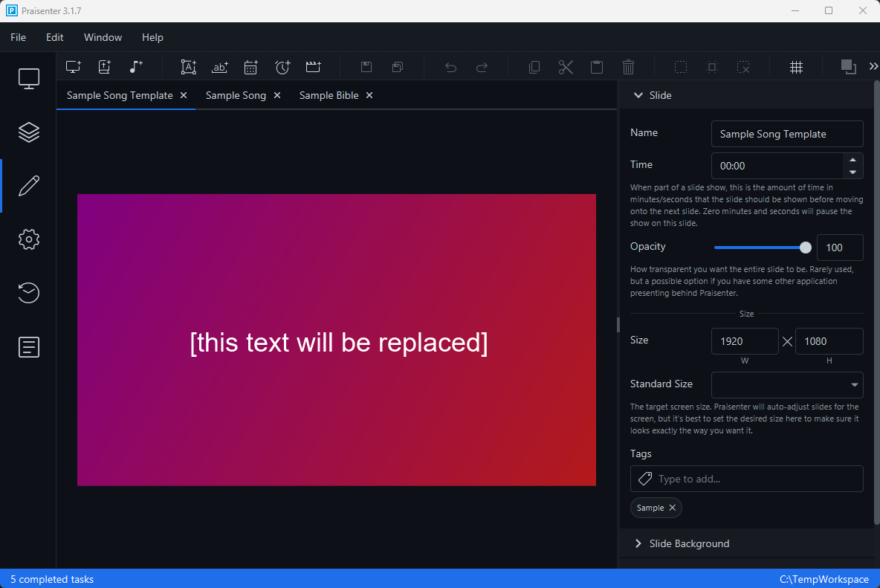
Task: Open the Window menu
Action: (x=103, y=37)
